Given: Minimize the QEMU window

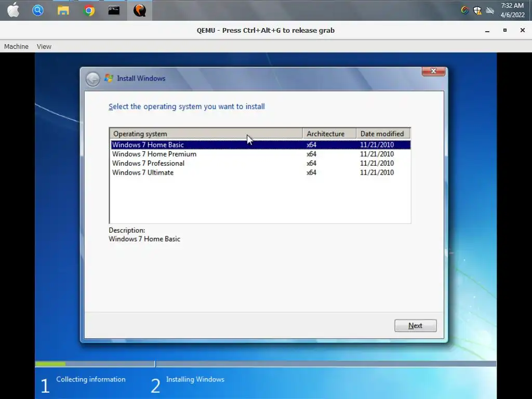Looking at the screenshot, I should [x=487, y=31].
